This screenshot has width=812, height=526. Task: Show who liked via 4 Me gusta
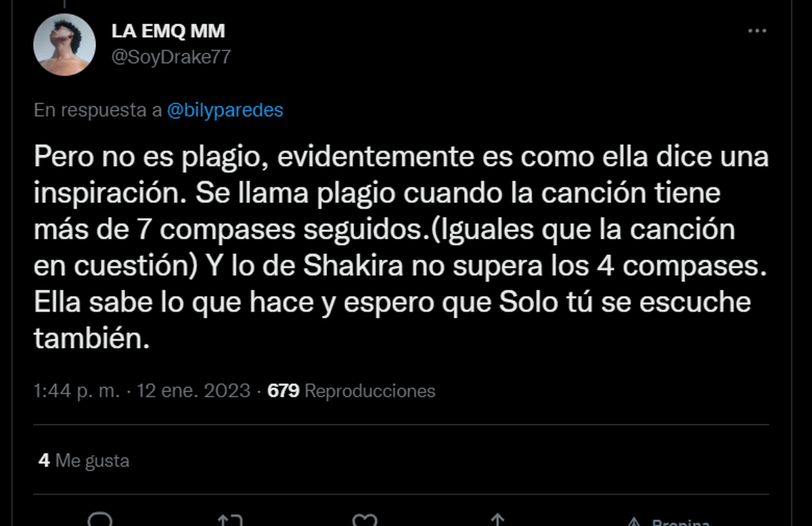84,461
